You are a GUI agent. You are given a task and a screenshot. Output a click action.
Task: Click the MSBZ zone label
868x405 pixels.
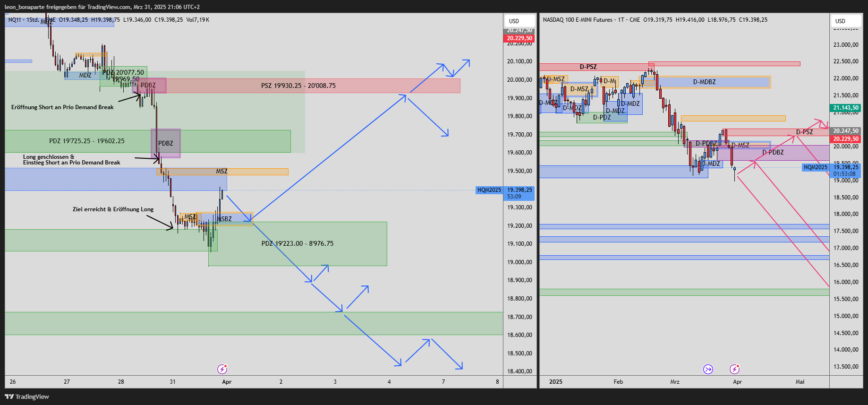[x=224, y=219]
